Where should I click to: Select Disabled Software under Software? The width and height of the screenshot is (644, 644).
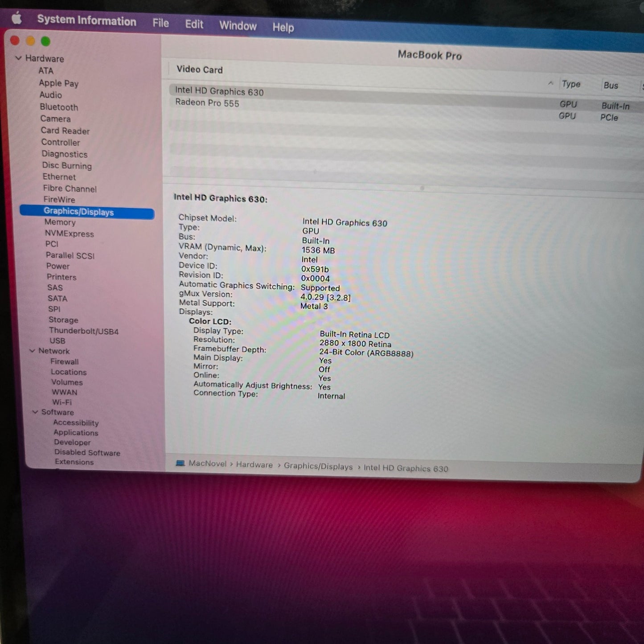[x=87, y=452]
